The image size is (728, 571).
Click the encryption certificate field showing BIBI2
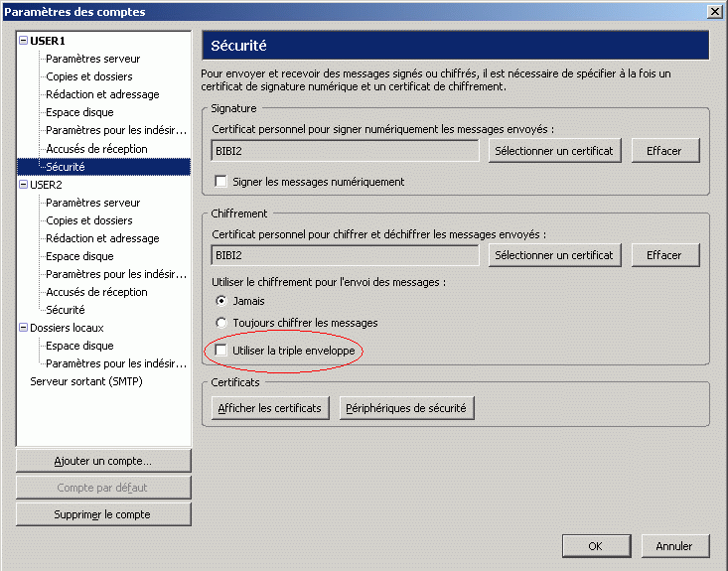pyautogui.click(x=346, y=255)
